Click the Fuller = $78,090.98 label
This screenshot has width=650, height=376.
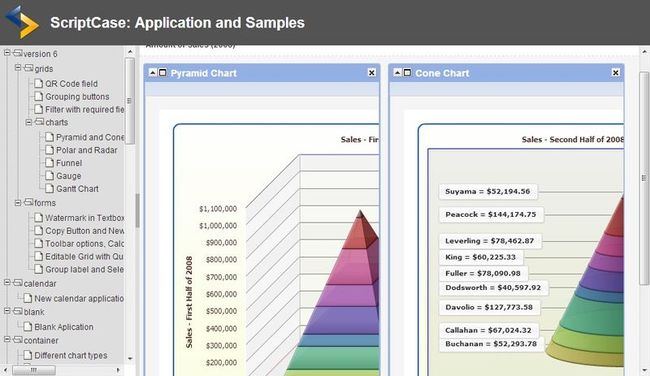coord(483,273)
